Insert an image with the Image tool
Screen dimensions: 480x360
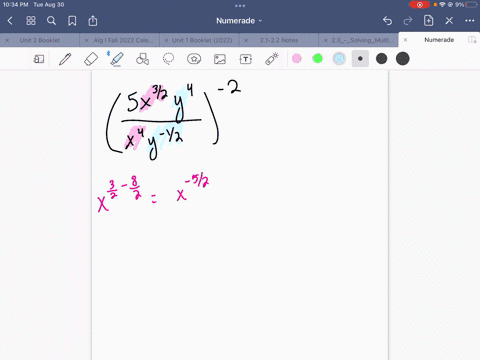coord(220,59)
